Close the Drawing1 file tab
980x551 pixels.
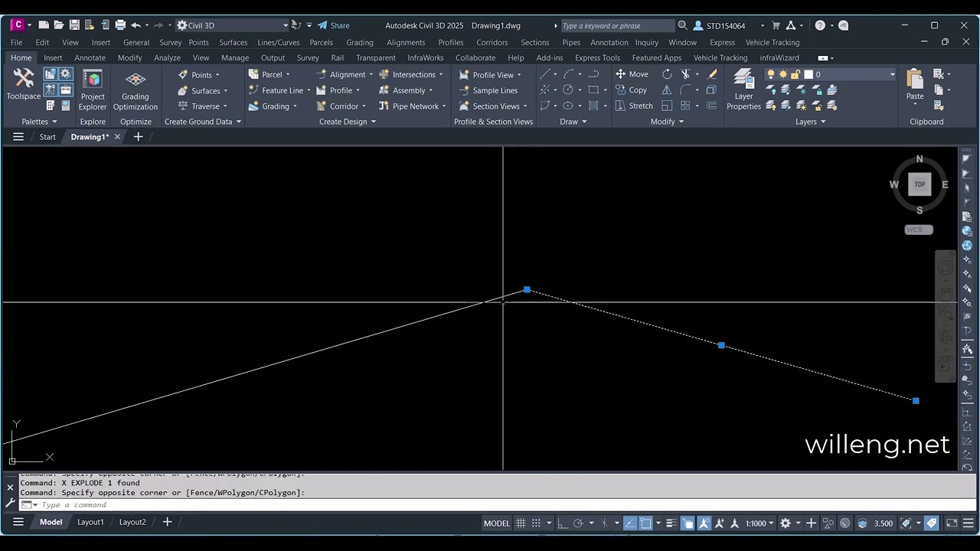(x=117, y=137)
